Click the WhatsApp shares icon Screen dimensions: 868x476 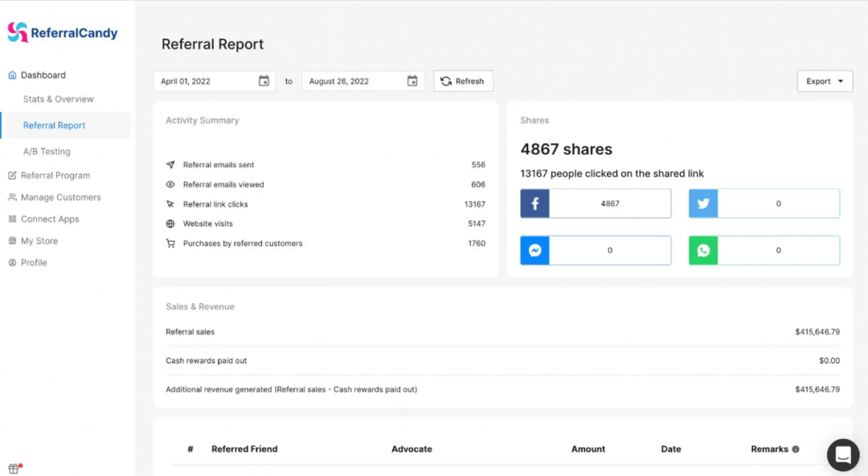coord(702,250)
